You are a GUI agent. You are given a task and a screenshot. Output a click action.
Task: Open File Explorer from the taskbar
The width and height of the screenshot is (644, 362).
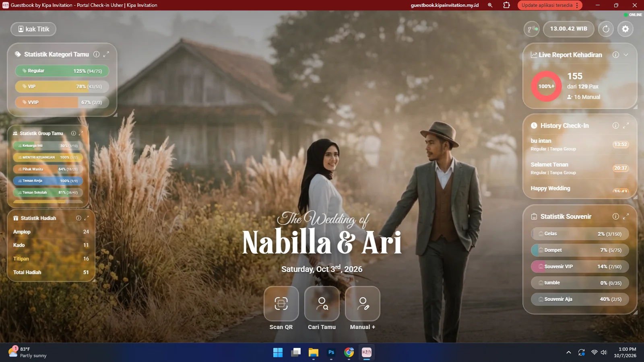[x=313, y=352]
